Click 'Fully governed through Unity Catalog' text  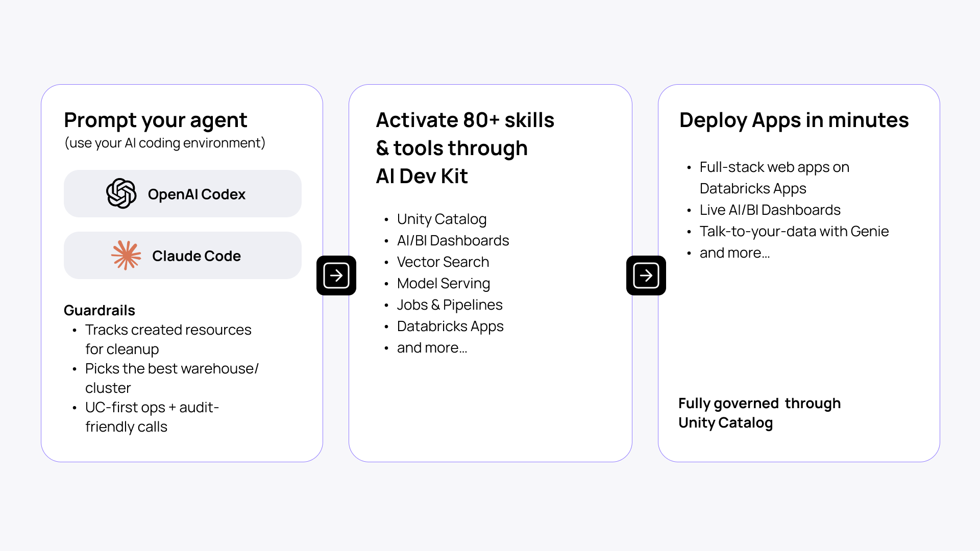tap(759, 413)
